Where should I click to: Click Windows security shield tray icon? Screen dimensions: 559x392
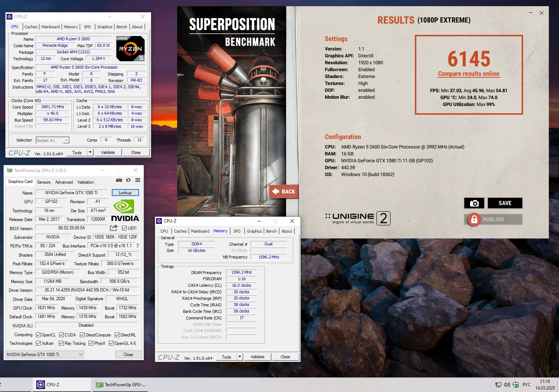tap(516, 385)
